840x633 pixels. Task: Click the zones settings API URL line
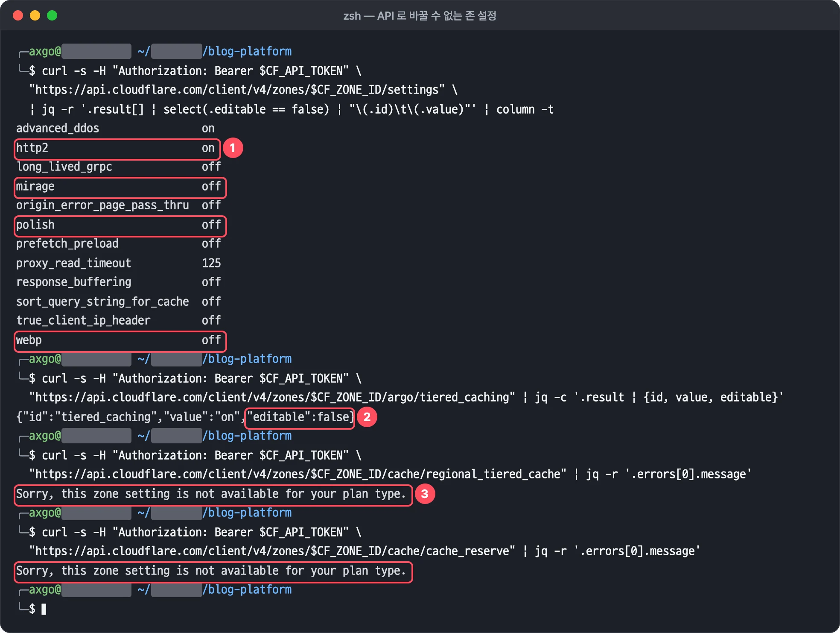(x=243, y=90)
